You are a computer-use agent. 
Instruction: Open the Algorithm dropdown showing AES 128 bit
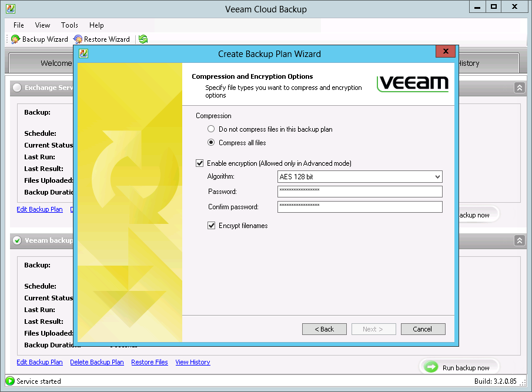tap(360, 177)
